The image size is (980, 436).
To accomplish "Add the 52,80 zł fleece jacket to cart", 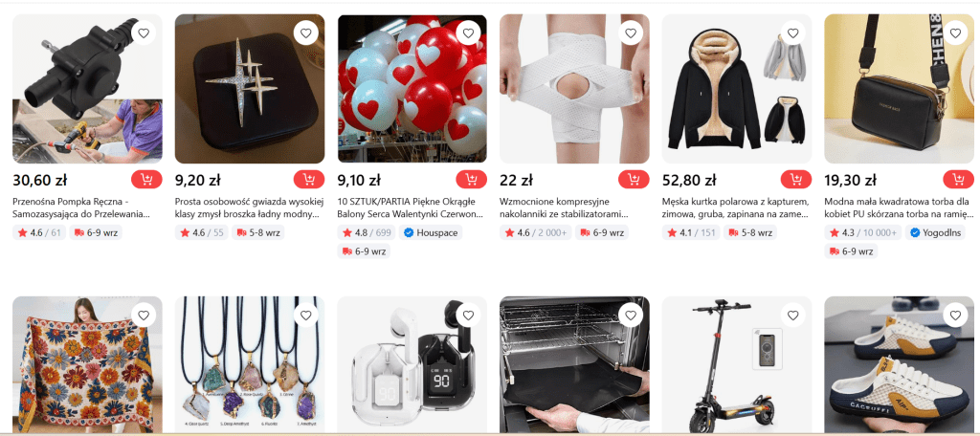I will (x=796, y=180).
